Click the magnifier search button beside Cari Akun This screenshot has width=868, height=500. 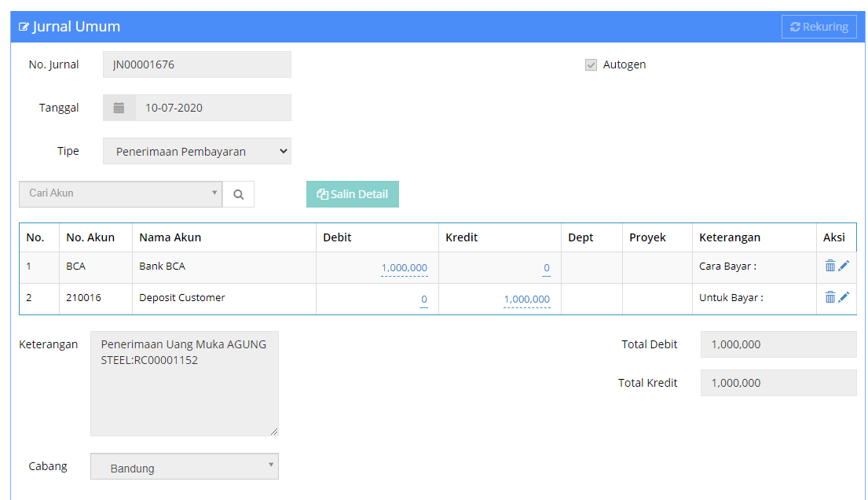click(238, 195)
